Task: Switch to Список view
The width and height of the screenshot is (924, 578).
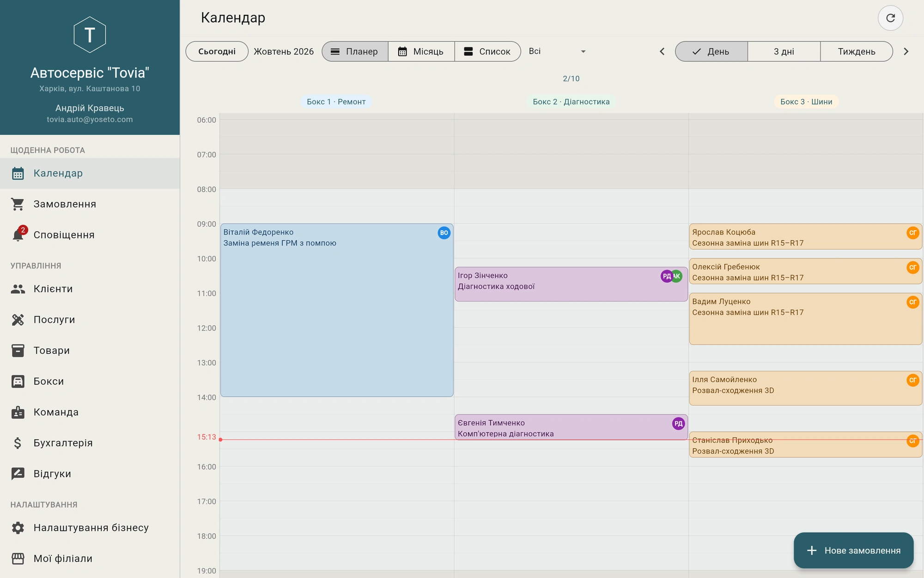Action: (488, 51)
